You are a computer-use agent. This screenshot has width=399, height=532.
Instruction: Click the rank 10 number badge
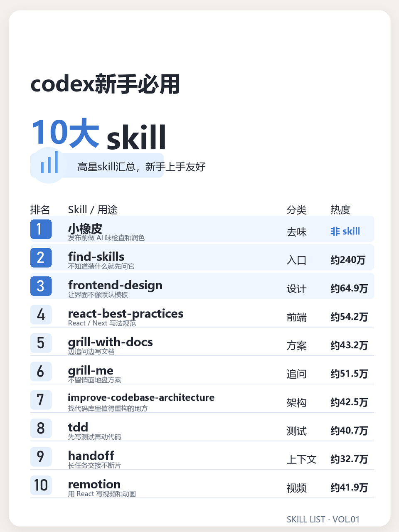click(x=41, y=485)
